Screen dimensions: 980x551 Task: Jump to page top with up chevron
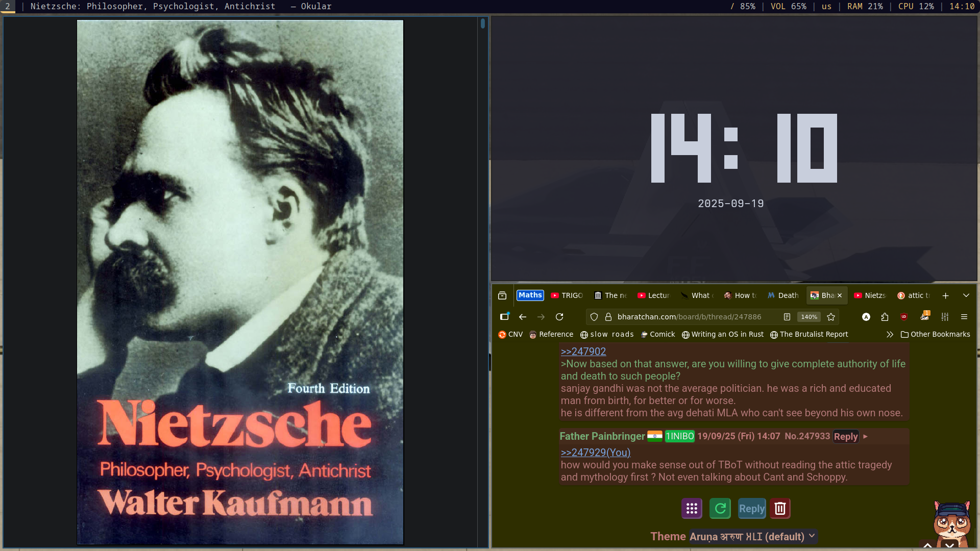927,545
